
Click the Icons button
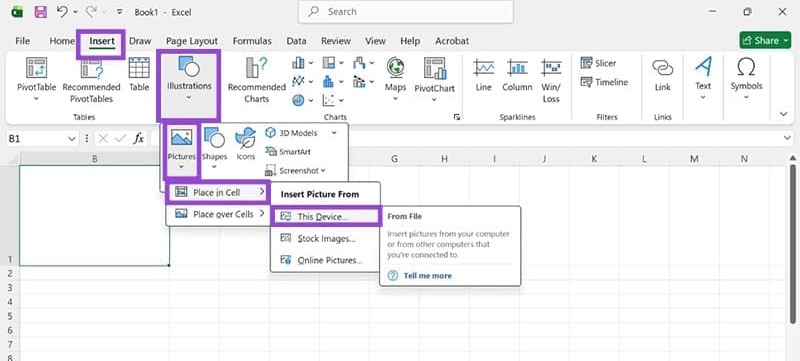pos(245,144)
